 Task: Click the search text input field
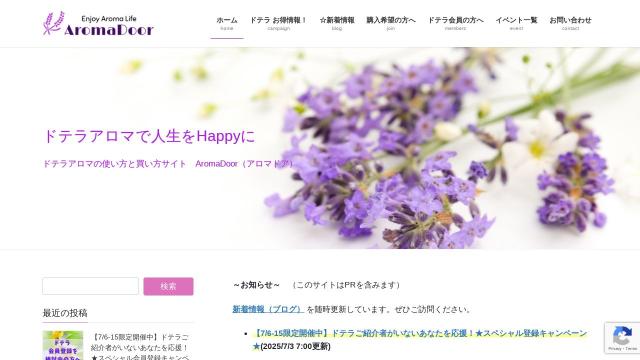90,286
